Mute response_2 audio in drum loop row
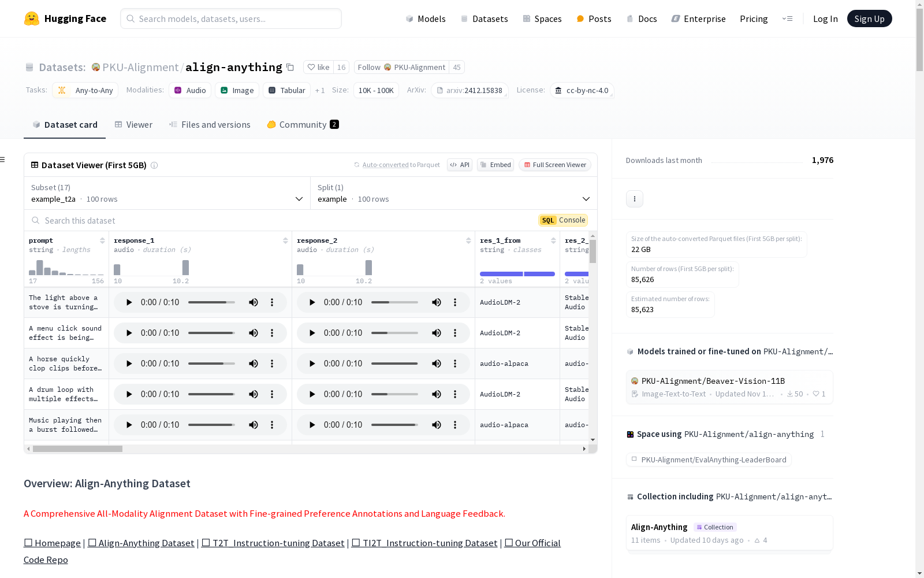924x578 pixels. tap(437, 394)
